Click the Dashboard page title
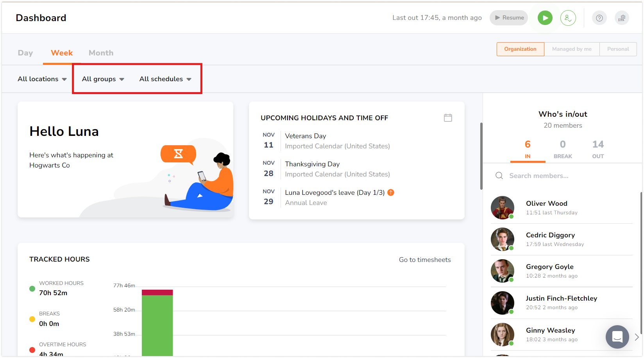644x358 pixels. click(41, 18)
